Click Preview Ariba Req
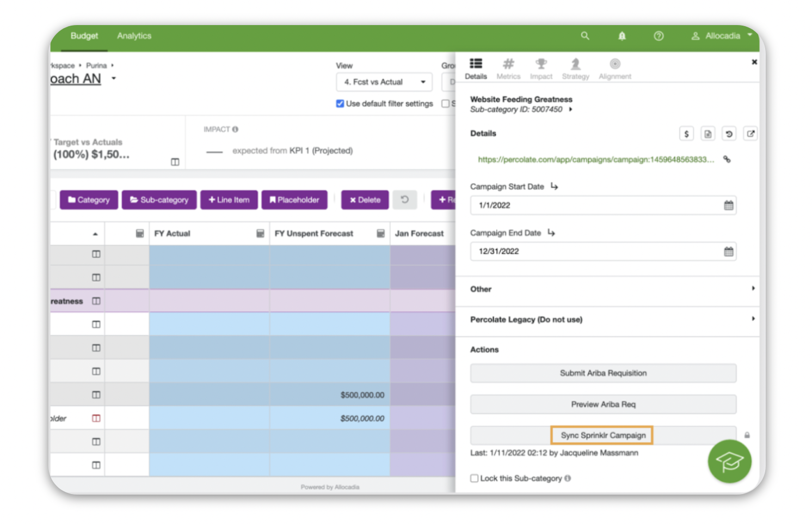The height and width of the screenshot is (524, 812). [x=603, y=404]
